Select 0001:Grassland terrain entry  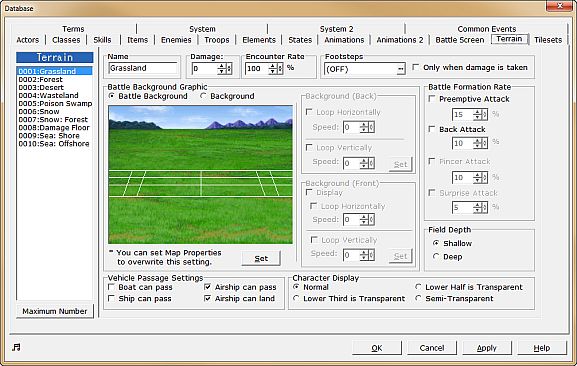click(54, 71)
